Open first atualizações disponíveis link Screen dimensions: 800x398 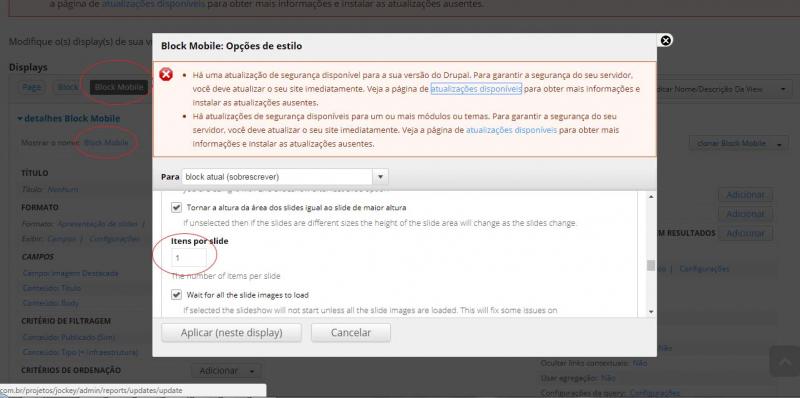tap(476, 89)
